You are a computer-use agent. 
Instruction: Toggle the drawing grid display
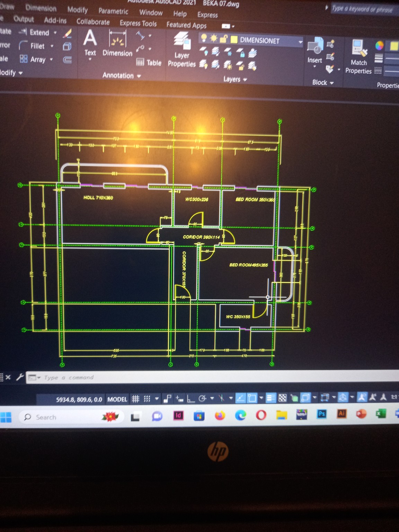135,399
